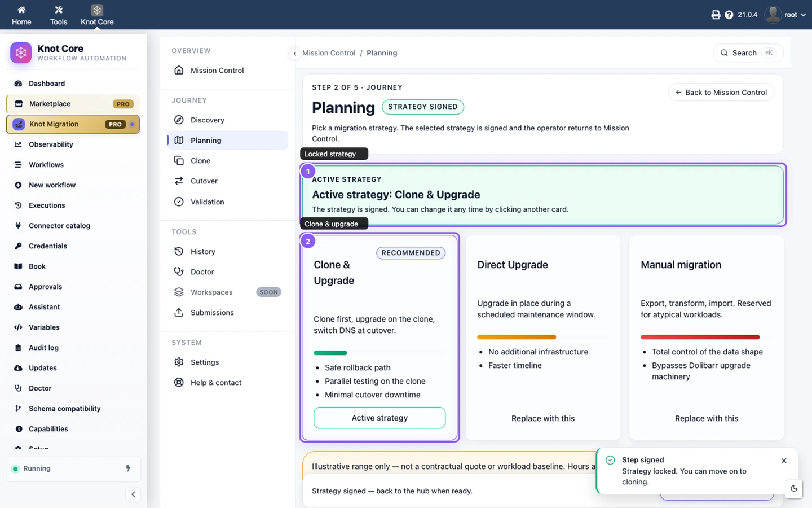Go to Workflows in sidebar
812x508 pixels.
(73, 165)
